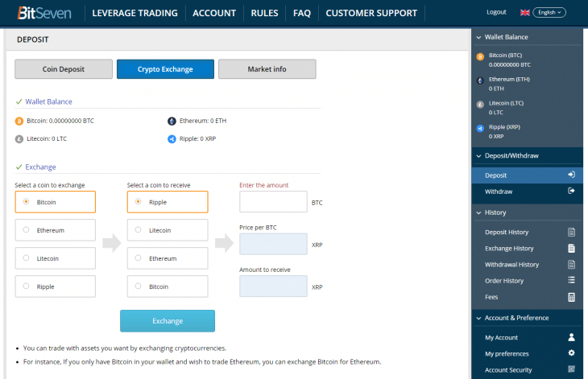The image size is (588, 379).
Task: Click the Ethereum icon in sidebar wallet balance
Action: click(x=480, y=80)
